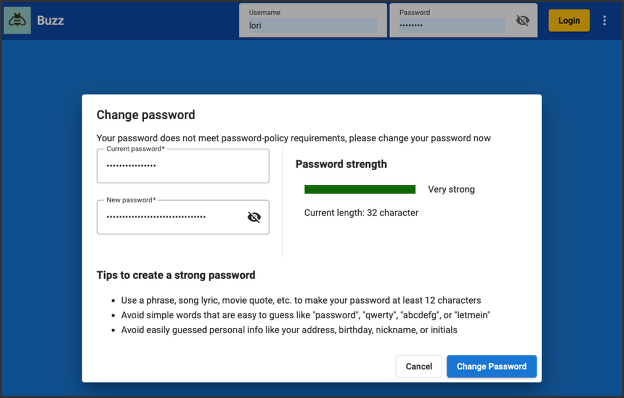This screenshot has width=624, height=398.
Task: Select the "Very strong" strength label
Action: click(451, 189)
